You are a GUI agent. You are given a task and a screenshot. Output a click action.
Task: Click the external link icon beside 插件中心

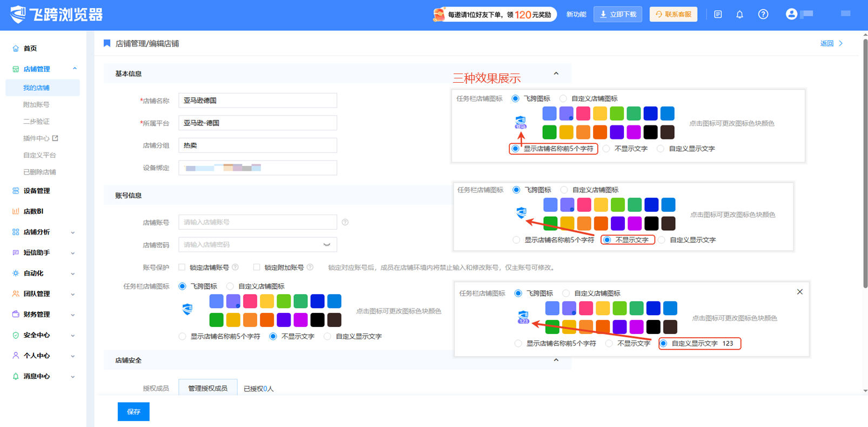55,138
